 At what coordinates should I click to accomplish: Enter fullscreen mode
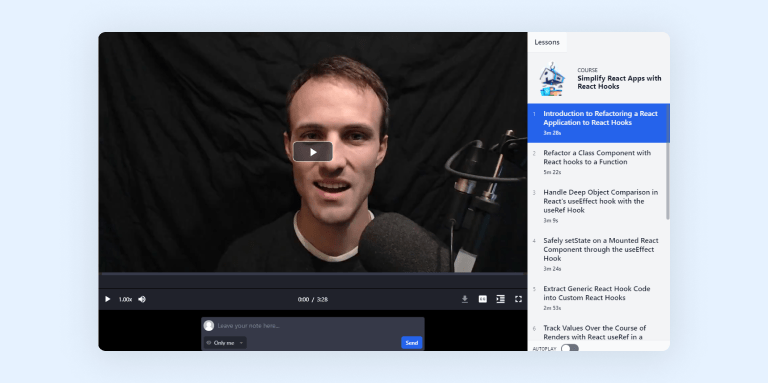518,299
